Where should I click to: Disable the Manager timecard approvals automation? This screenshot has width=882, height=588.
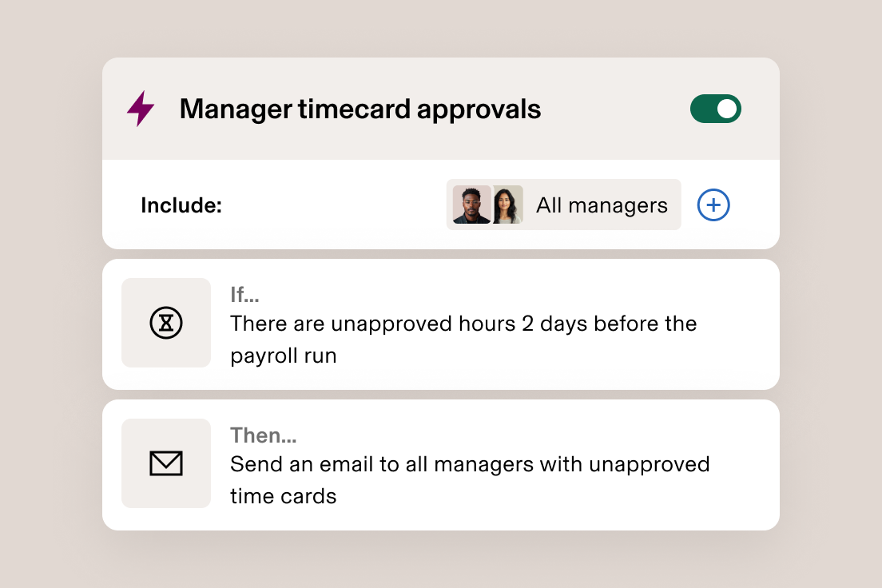(x=715, y=109)
